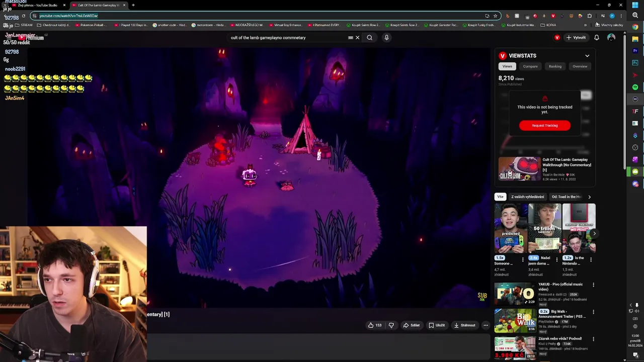
Task: Click the Uložit save button
Action: coord(437,325)
